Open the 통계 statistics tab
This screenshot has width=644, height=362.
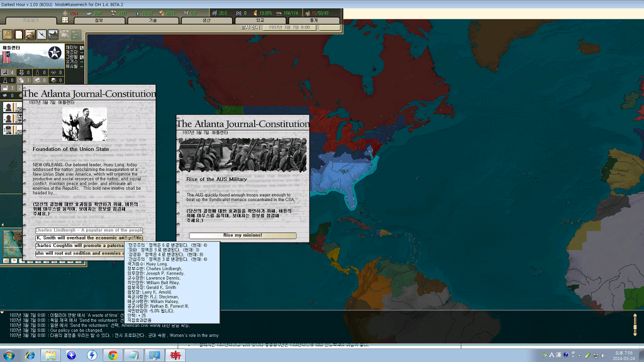coord(314,20)
